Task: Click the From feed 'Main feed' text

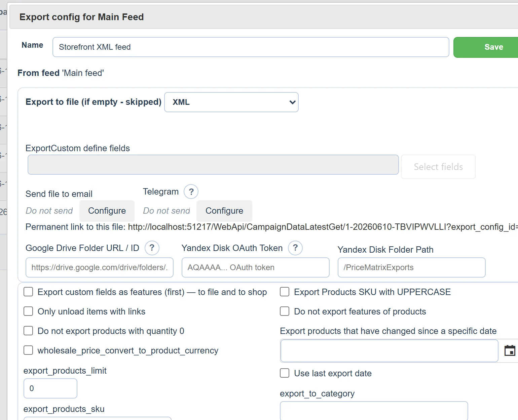Action: tap(61, 73)
